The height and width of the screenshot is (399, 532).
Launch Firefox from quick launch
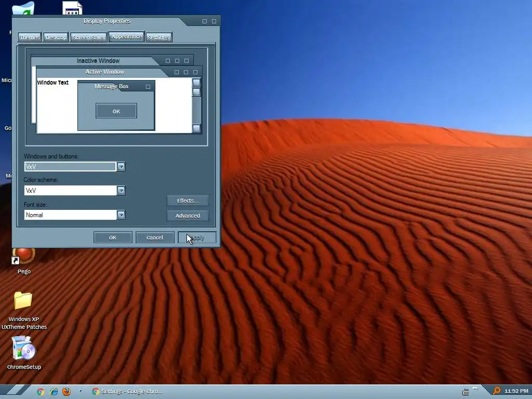66,392
